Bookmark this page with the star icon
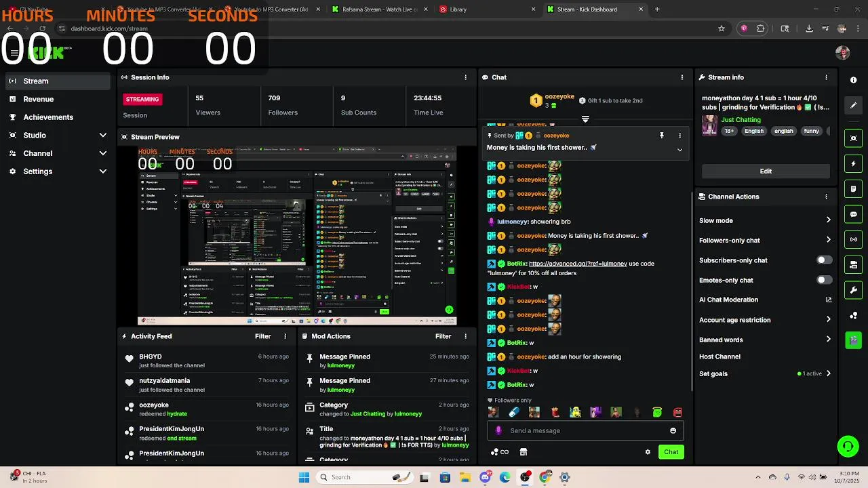The width and height of the screenshot is (868, 488). tap(722, 28)
